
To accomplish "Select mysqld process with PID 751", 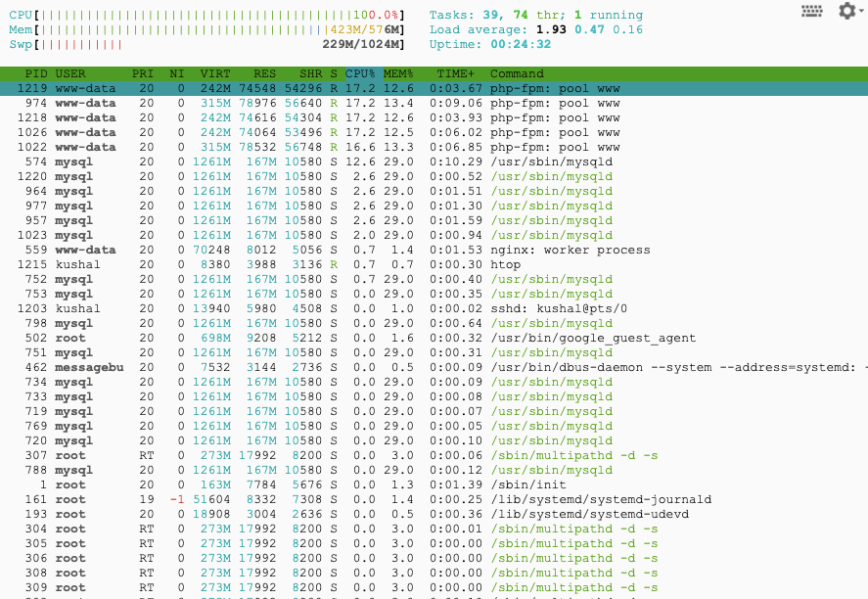I will tap(434, 352).
